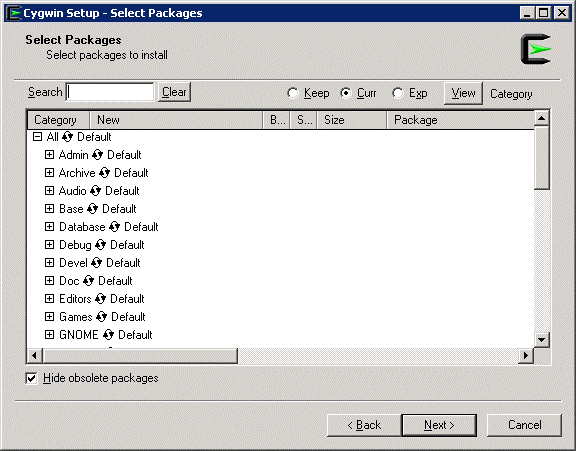Image resolution: width=576 pixels, height=451 pixels.
Task: Proceed with the Next button
Action: coord(439,425)
